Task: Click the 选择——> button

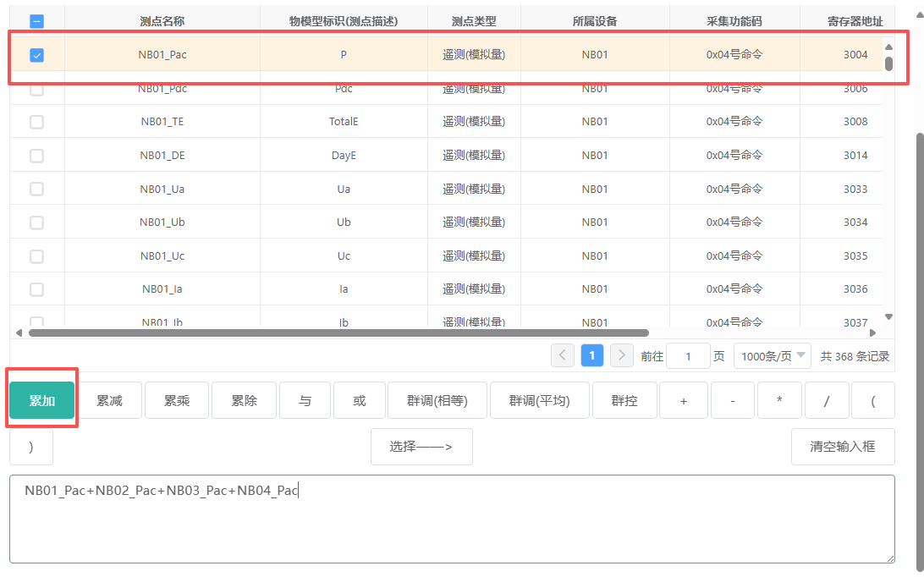Action: coord(421,447)
